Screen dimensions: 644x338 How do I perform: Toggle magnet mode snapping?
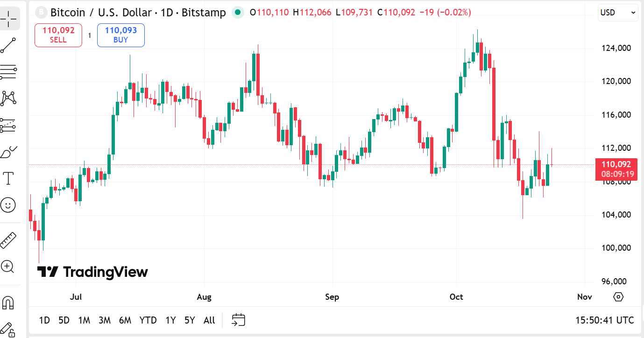coord(8,303)
